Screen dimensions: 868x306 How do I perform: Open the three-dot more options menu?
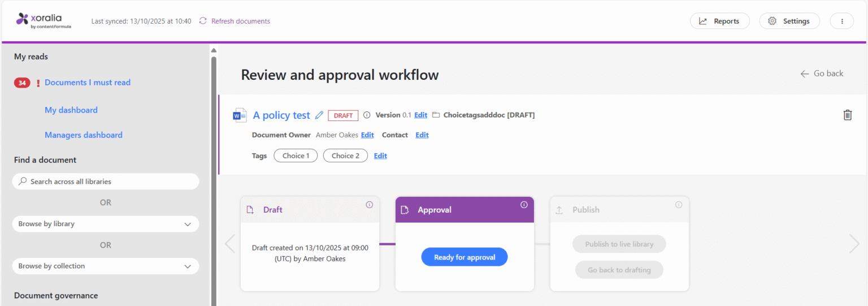click(841, 21)
